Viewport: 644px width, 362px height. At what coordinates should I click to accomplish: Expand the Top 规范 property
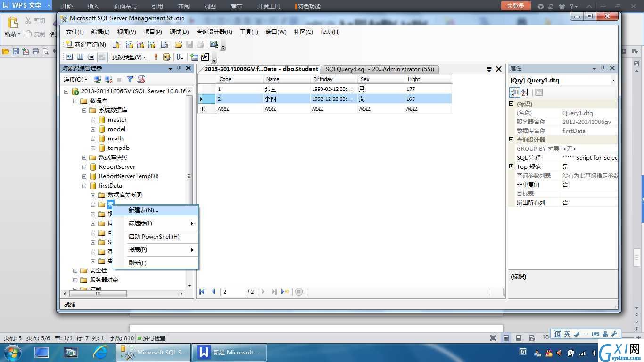511,166
